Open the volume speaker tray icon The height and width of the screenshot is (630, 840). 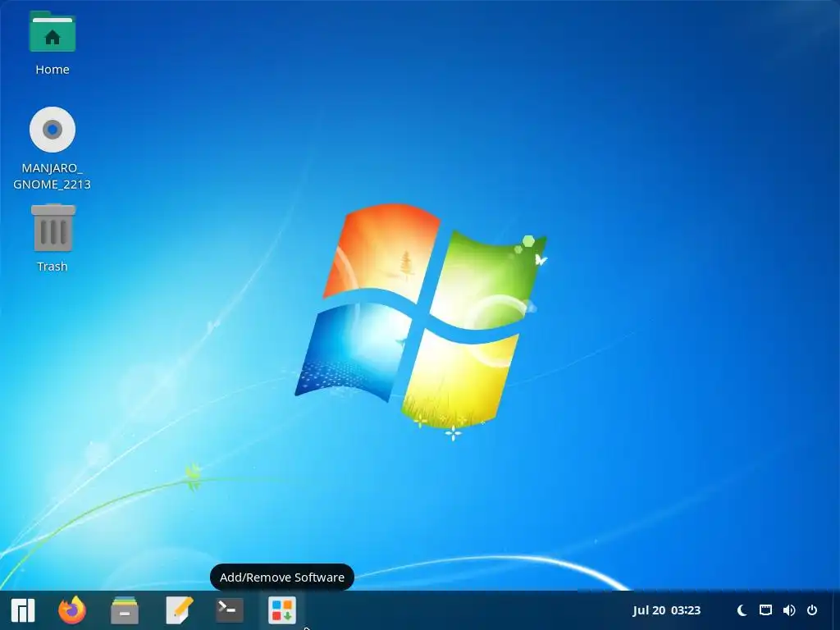click(788, 610)
